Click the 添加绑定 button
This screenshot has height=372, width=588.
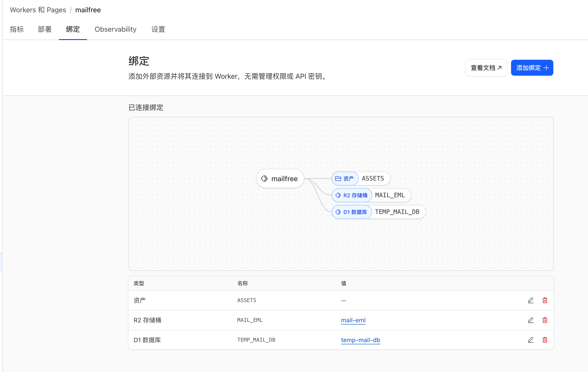point(532,68)
